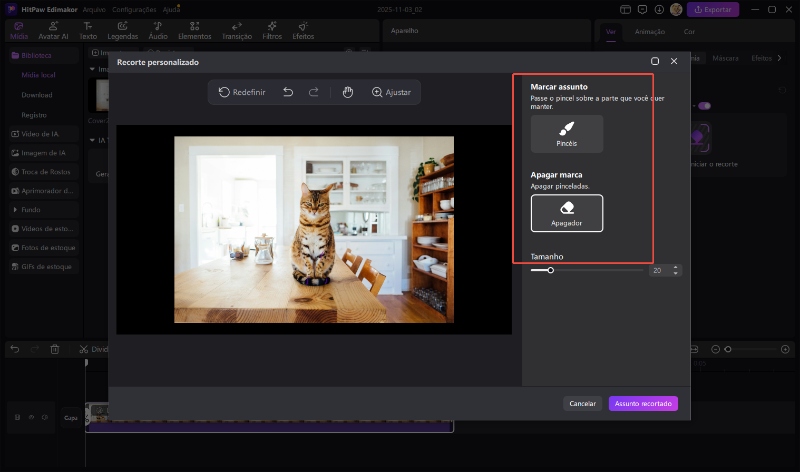This screenshot has width=800, height=472.
Task: Open the Arquivo menu
Action: [94, 9]
